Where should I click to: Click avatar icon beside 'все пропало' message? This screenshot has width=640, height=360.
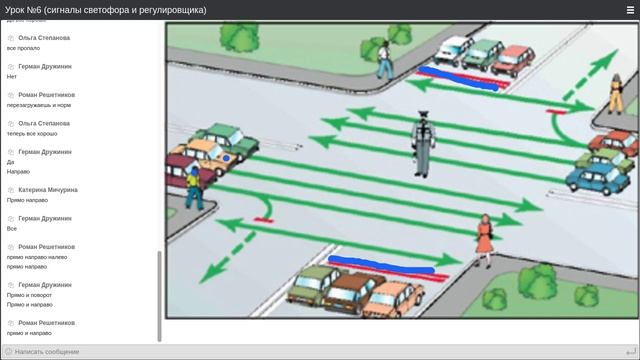pyautogui.click(x=11, y=38)
